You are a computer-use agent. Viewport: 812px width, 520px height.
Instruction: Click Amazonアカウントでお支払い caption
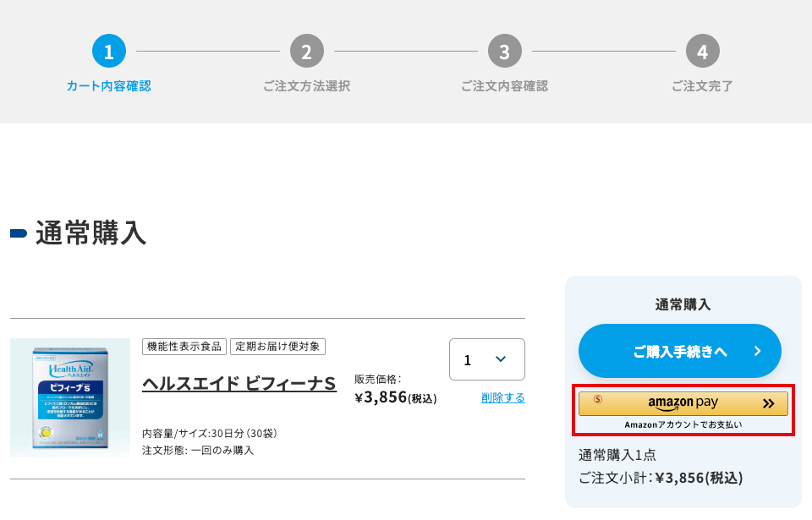point(683,424)
